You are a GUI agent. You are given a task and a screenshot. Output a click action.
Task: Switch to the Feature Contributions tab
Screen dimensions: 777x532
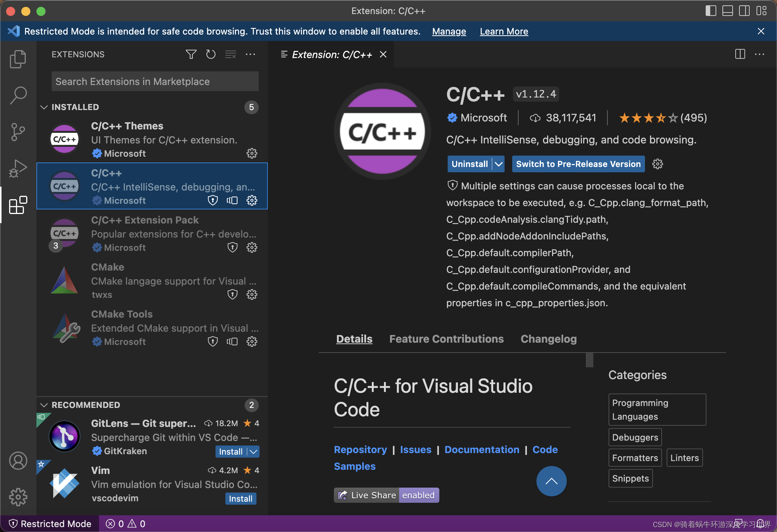point(446,339)
